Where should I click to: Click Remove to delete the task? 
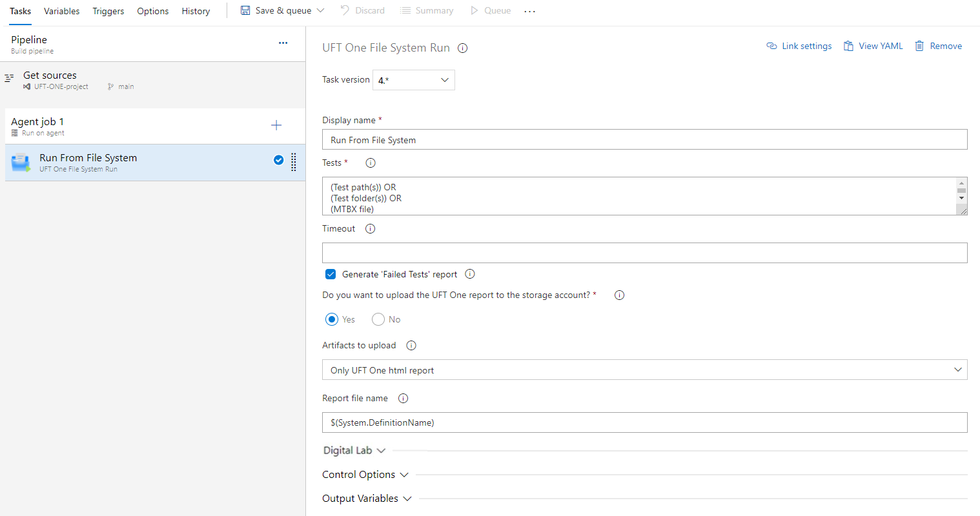coord(938,46)
